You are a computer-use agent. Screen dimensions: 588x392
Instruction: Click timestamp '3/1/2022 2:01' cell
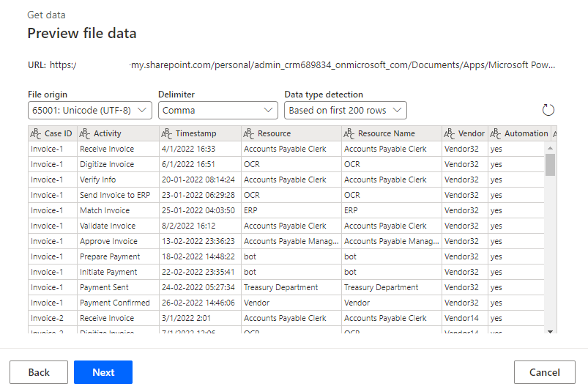(200, 318)
